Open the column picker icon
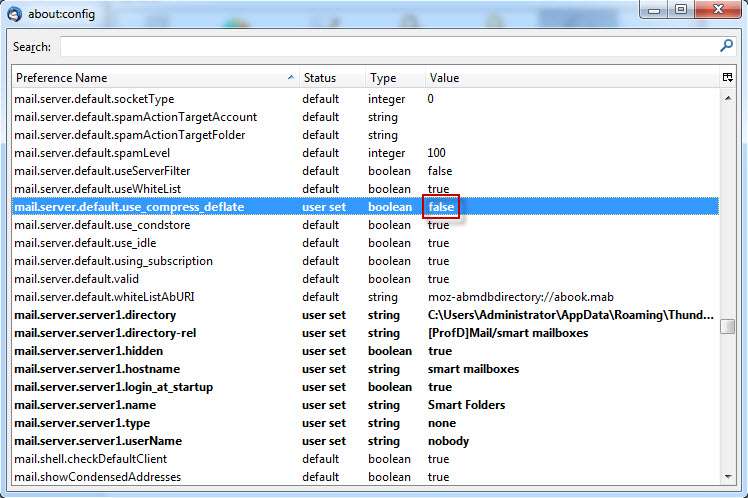This screenshot has width=748, height=498. click(x=727, y=78)
